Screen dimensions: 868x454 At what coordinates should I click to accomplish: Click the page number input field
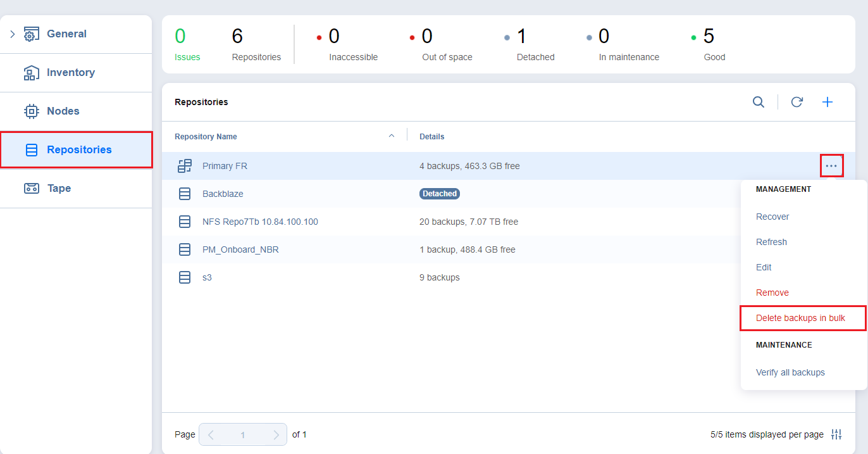point(243,435)
